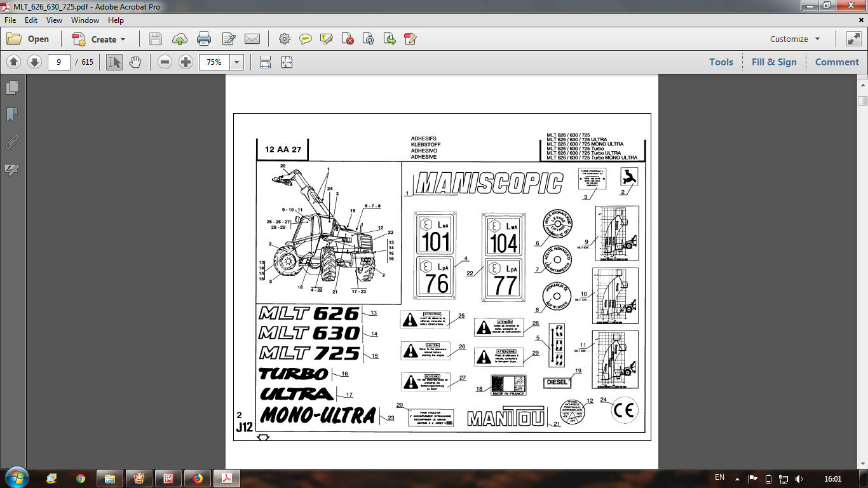Open the Window menu
868x488 pixels.
pos(85,20)
